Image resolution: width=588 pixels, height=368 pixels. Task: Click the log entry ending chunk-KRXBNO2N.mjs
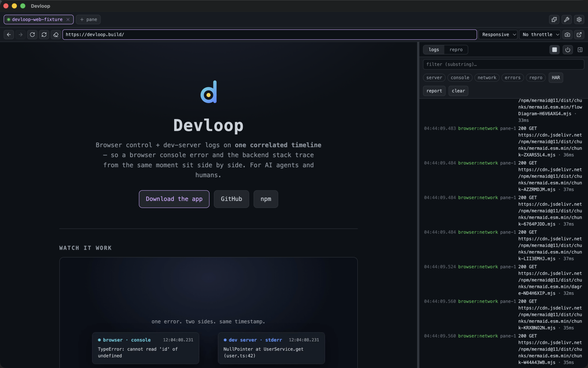(x=503, y=315)
